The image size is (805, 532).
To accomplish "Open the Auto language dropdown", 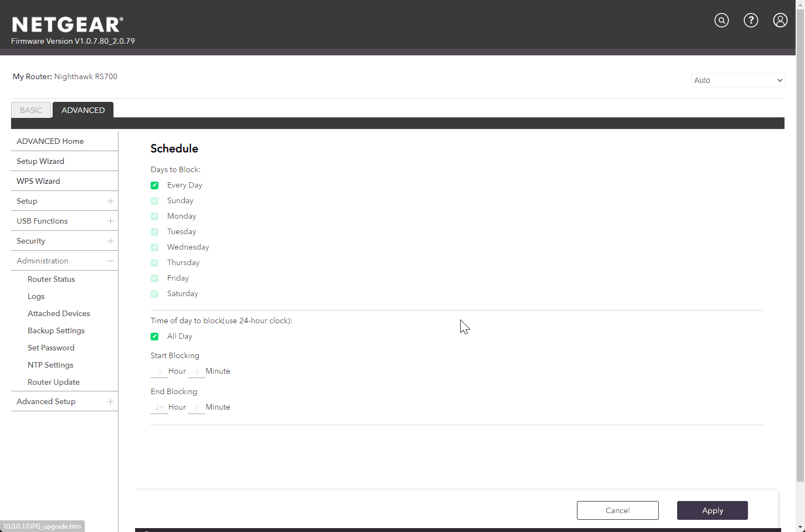I will 738,80.
